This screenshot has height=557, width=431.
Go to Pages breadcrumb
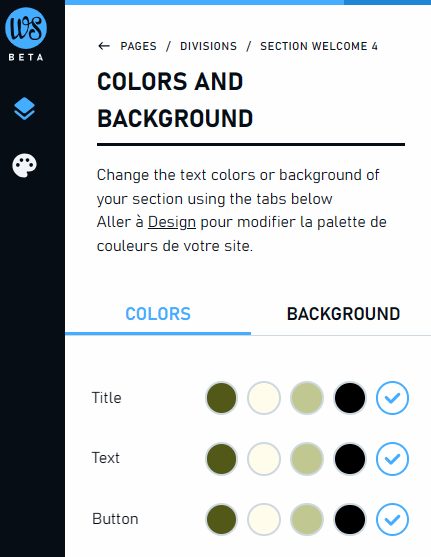(x=138, y=46)
